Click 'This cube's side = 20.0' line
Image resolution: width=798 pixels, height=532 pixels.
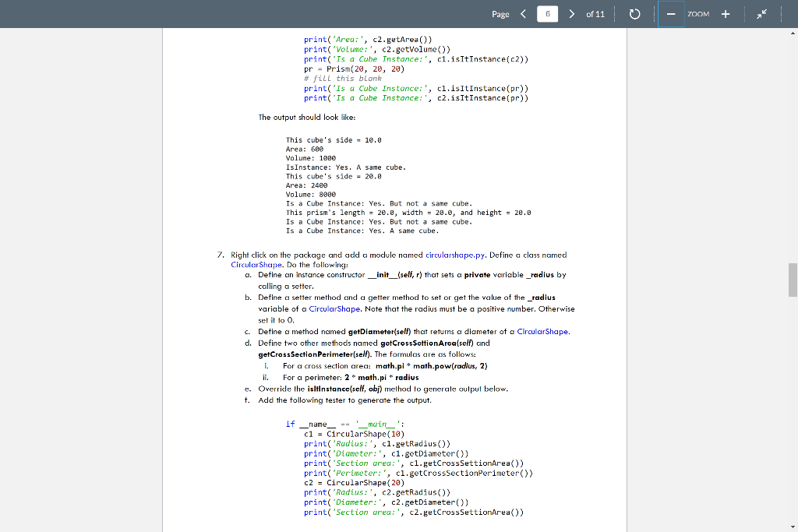tap(334, 177)
